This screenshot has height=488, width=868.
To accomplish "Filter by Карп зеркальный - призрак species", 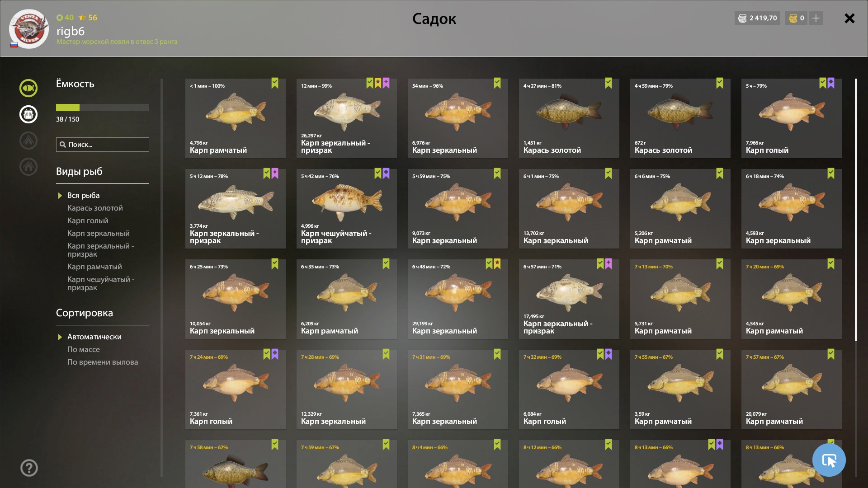I will 101,250.
